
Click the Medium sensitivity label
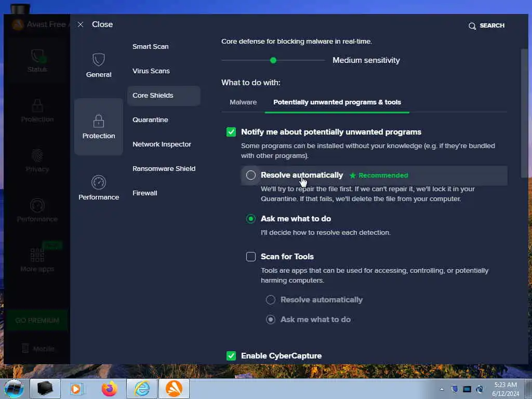coord(366,60)
